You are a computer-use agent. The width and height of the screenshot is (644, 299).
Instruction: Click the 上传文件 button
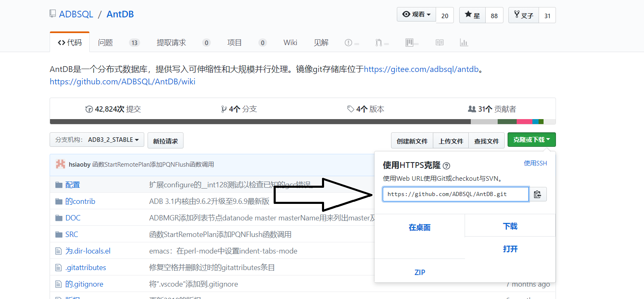tap(451, 141)
